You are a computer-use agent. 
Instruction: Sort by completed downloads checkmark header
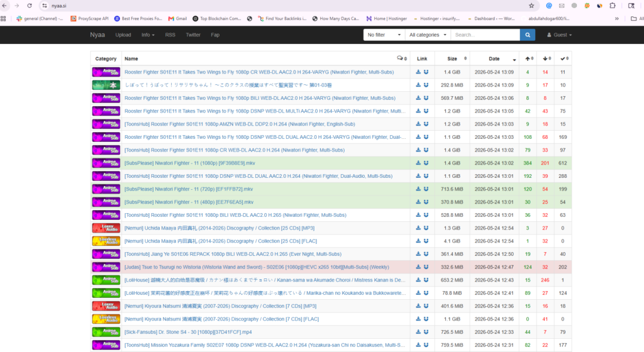tap(563, 58)
